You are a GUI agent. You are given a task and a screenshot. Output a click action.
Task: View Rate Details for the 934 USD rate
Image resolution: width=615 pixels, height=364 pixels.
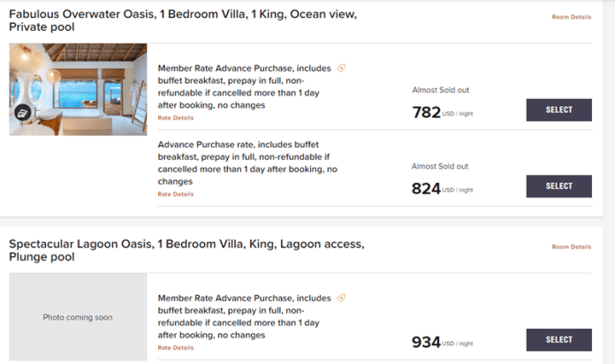tap(176, 348)
